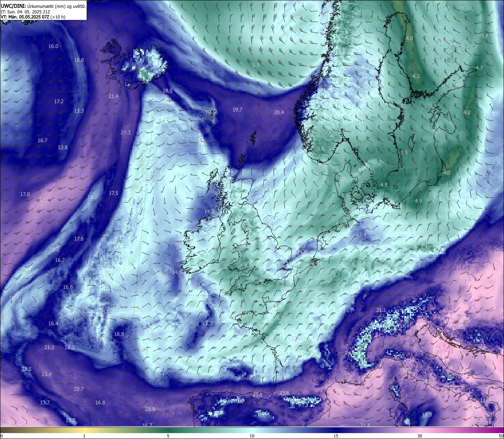Click the 15 tick on colour scale
This screenshot has width=504, height=439.
[336, 435]
